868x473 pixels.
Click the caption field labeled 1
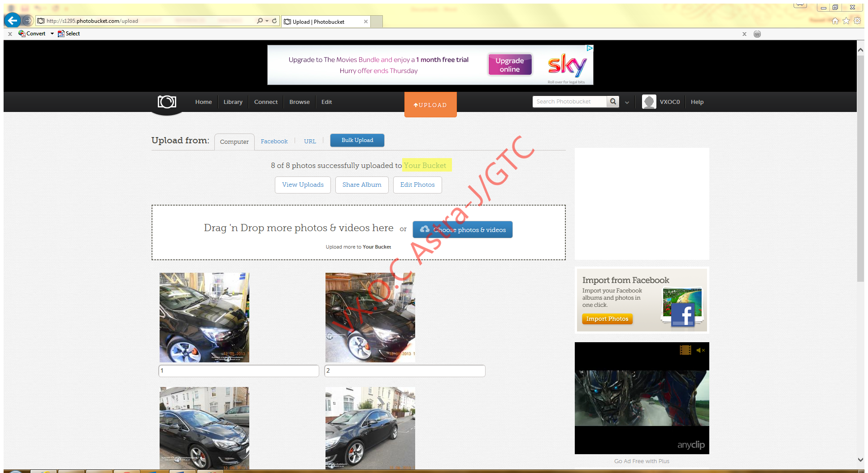(x=239, y=370)
